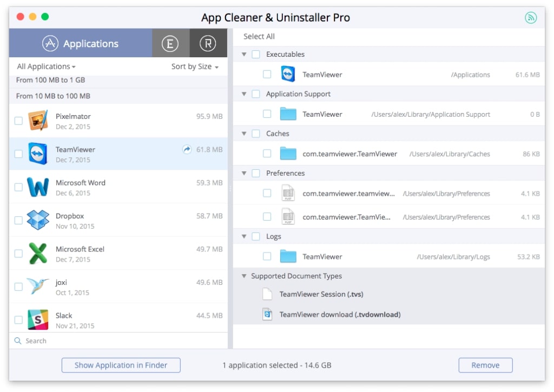
Task: Click the share arrow icon beside TeamViewer
Action: [187, 149]
